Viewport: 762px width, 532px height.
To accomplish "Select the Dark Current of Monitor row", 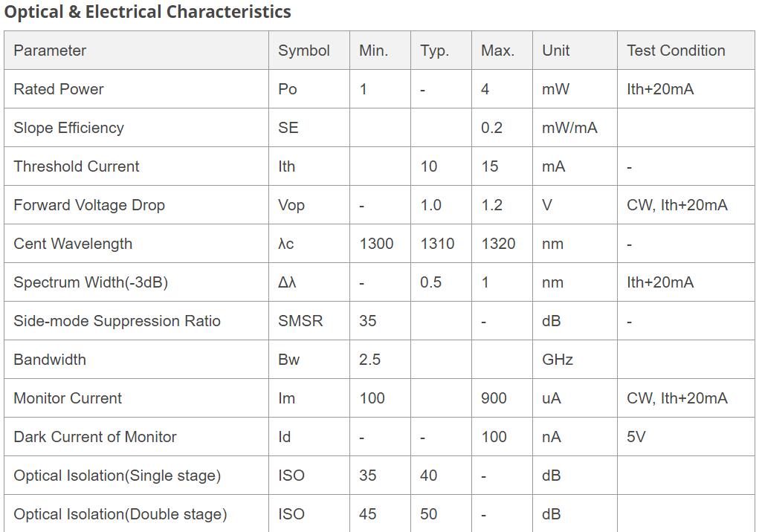I will coord(380,437).
